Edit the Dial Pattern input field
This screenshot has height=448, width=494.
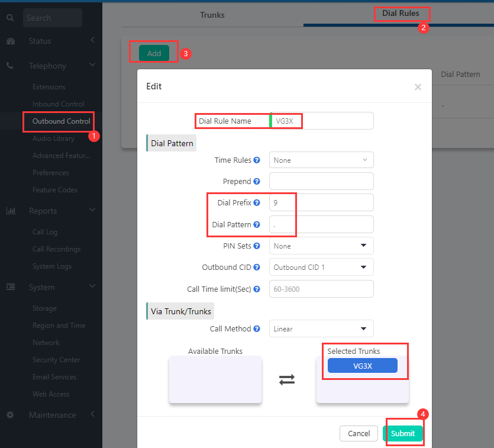pyautogui.click(x=321, y=224)
